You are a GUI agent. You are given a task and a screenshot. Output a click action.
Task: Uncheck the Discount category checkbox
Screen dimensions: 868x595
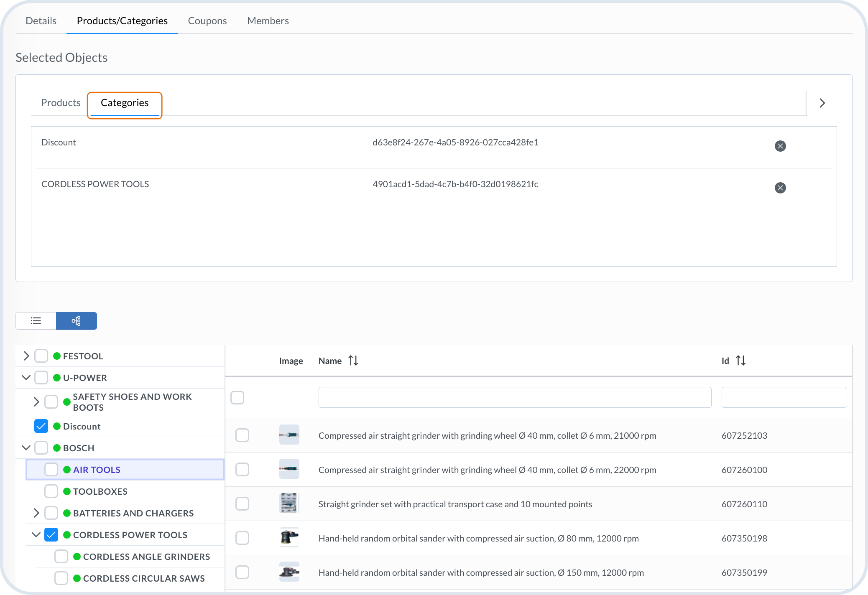click(41, 426)
